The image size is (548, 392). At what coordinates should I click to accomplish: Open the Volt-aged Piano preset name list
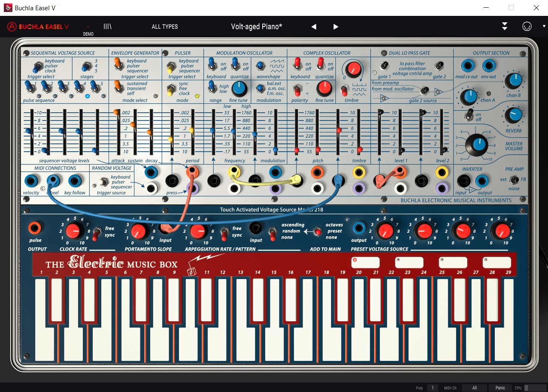[x=257, y=27]
